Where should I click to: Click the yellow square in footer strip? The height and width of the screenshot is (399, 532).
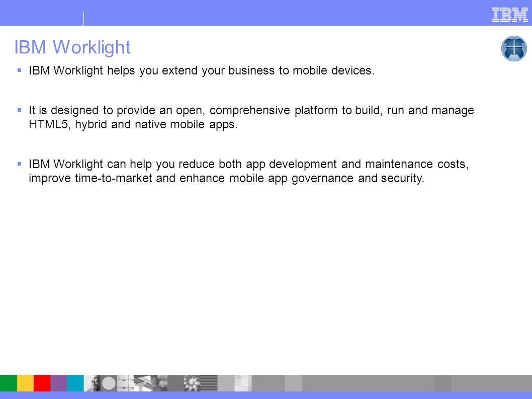tap(25, 383)
